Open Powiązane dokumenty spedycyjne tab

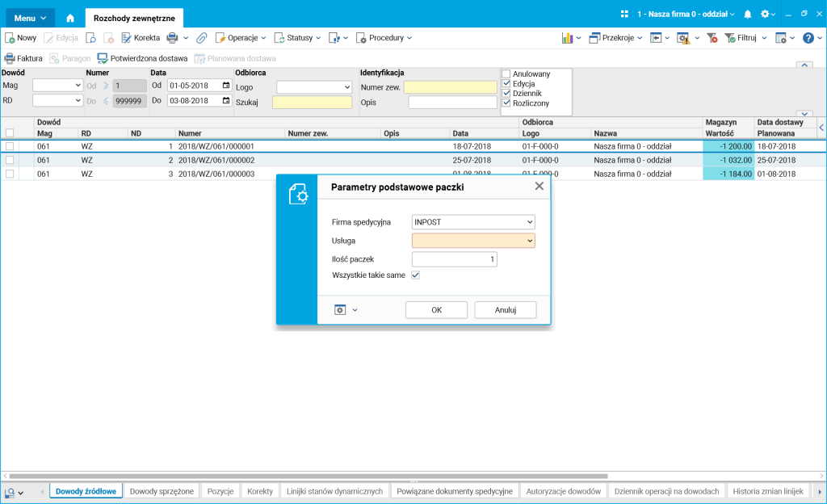(x=455, y=491)
